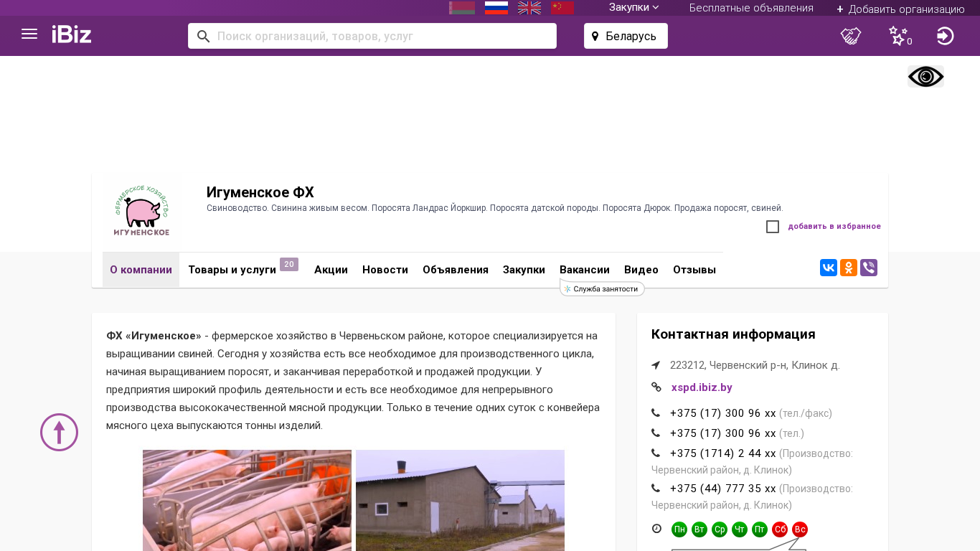Open the Вакансии tab
This screenshot has height=551, width=980.
pyautogui.click(x=585, y=270)
